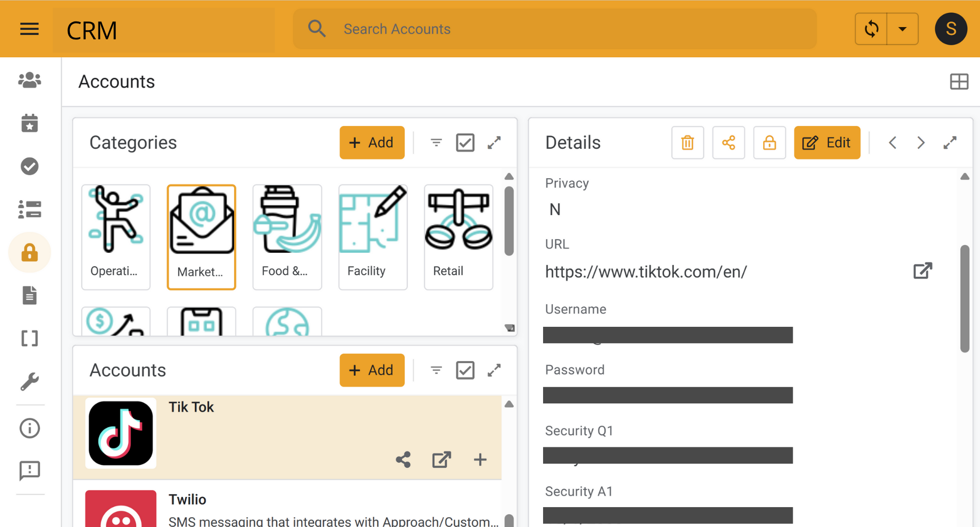Expand the Accounts list panel
Screen dimensions: 980x527
tap(494, 370)
